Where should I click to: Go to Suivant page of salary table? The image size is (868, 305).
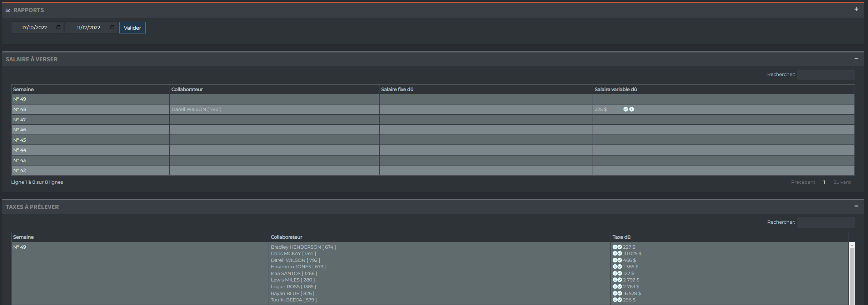tap(842, 182)
